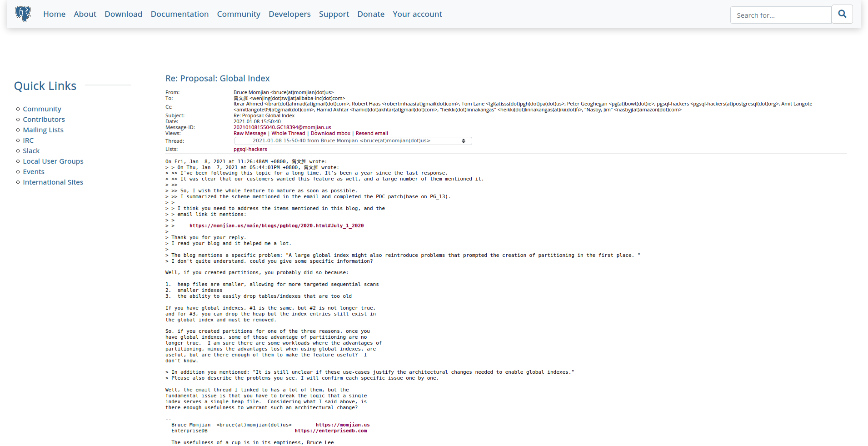Open the Thread message selector dropdown

click(x=353, y=141)
